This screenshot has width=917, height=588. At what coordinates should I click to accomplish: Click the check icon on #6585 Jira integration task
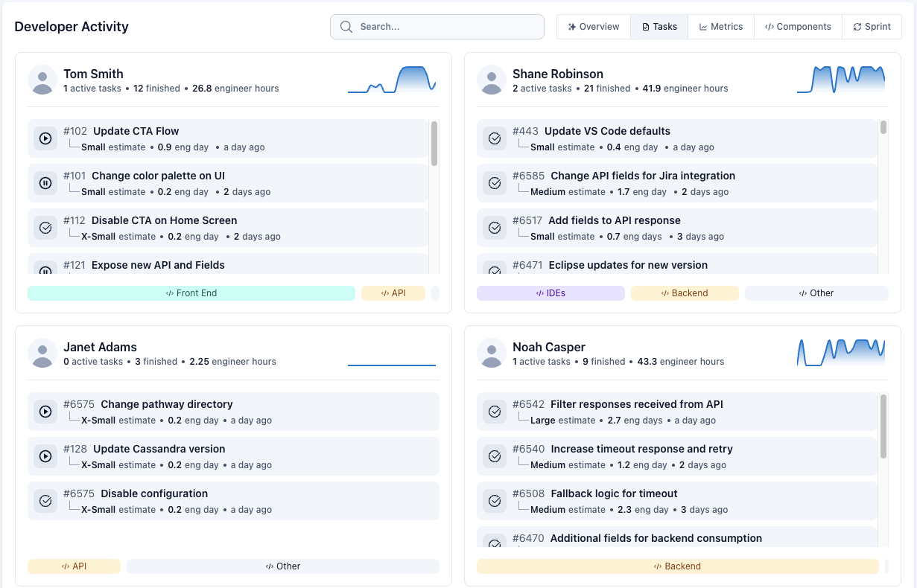point(494,183)
